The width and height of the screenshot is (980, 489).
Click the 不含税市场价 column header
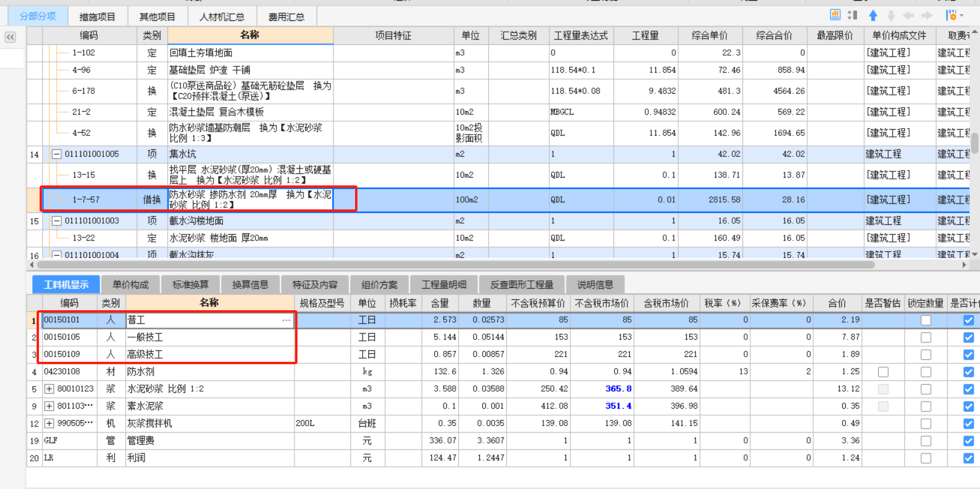(602, 303)
